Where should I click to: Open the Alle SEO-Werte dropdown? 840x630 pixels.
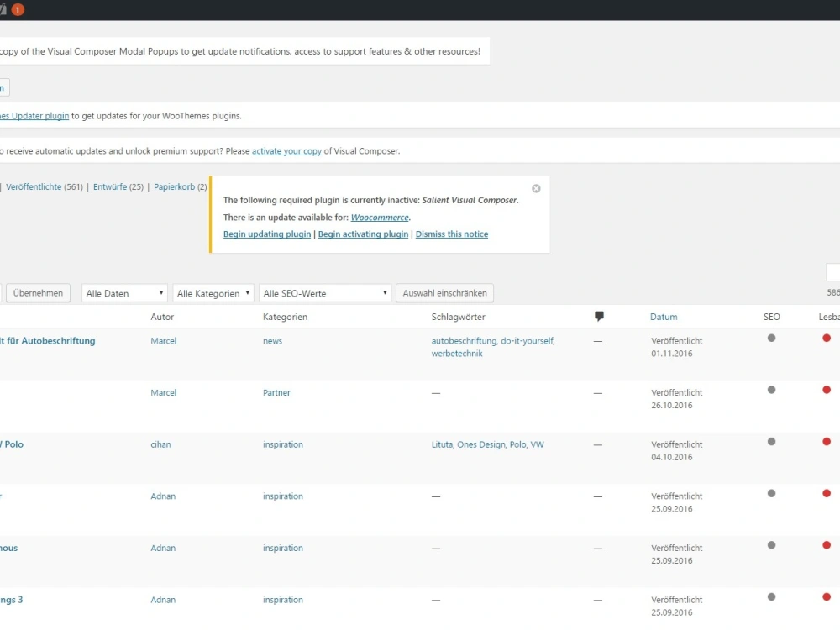click(324, 293)
